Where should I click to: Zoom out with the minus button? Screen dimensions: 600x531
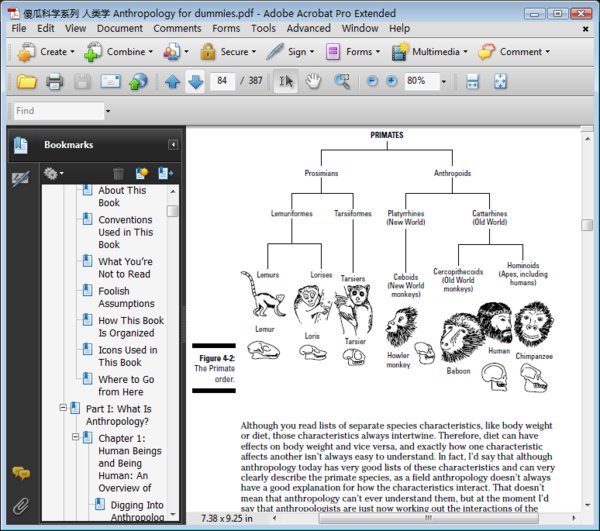372,81
